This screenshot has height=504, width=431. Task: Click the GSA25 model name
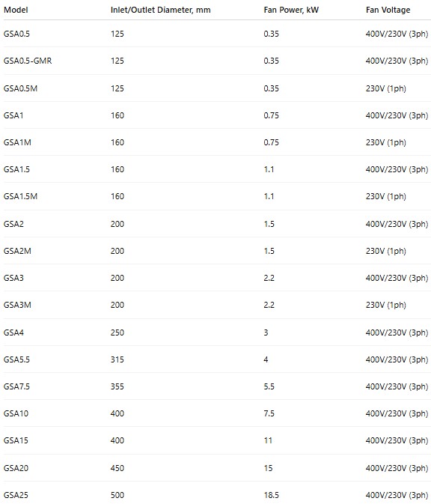click(16, 495)
